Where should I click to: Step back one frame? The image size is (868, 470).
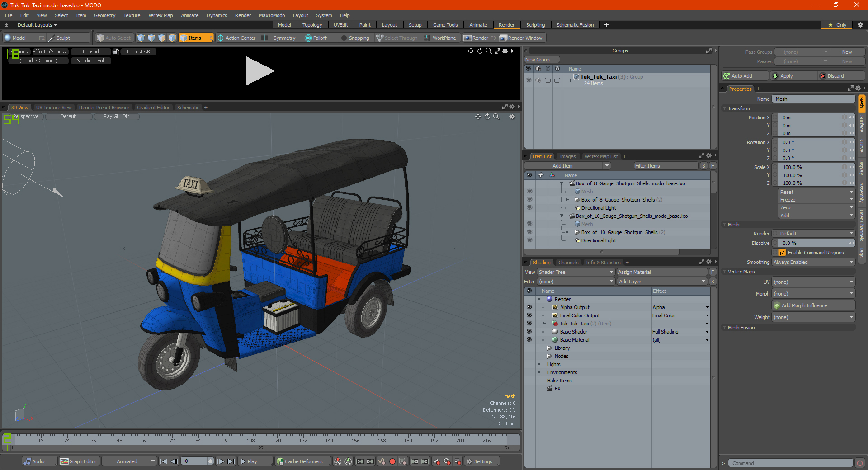[x=174, y=461]
